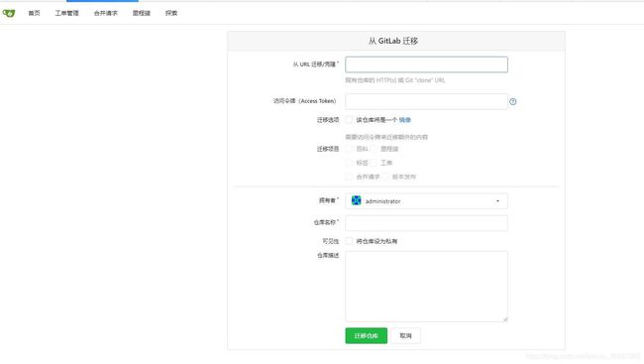Screen dimensions: 644x364
Task: Open the Access Token help icon
Action: pyautogui.click(x=512, y=101)
